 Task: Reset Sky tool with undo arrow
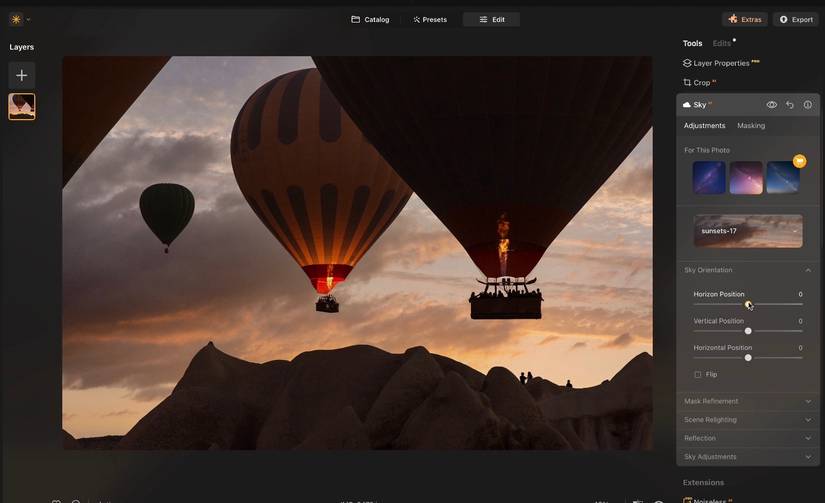click(790, 105)
